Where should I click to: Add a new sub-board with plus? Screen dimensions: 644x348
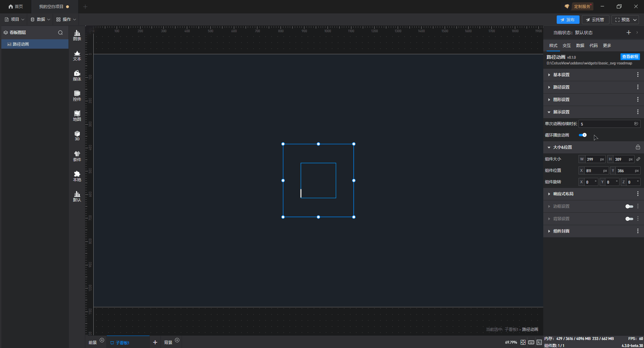tap(155, 342)
